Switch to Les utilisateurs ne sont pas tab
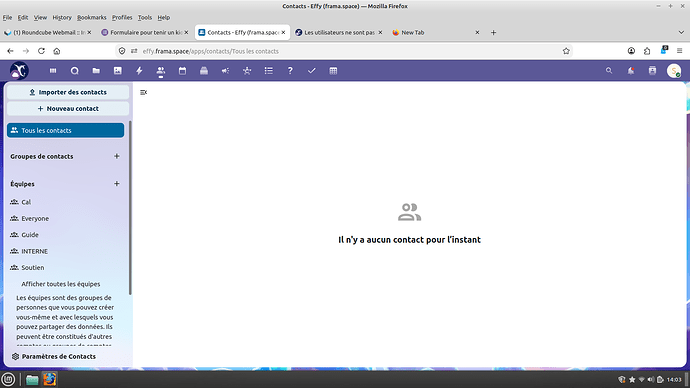This screenshot has height=388, width=690. [x=339, y=33]
